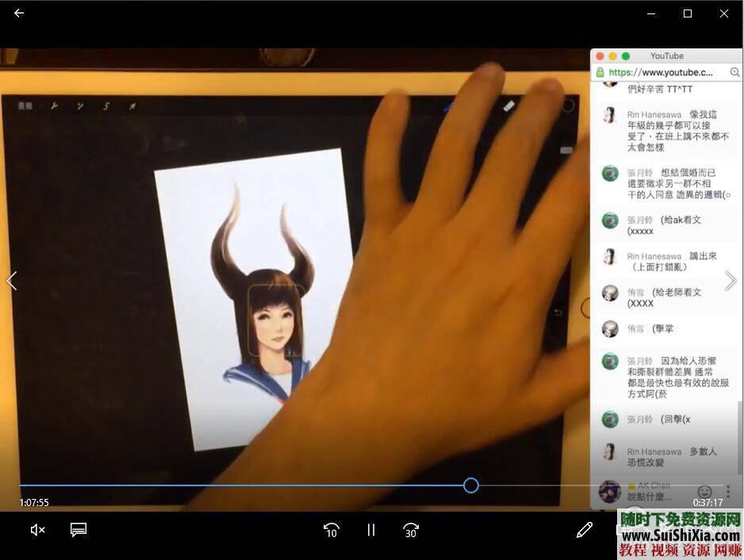Go to the previous item arrow

click(x=12, y=281)
